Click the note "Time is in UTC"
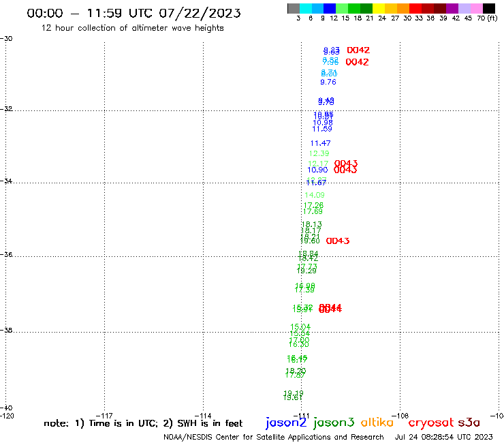Viewport: 504px width, 443px height. (x=123, y=423)
